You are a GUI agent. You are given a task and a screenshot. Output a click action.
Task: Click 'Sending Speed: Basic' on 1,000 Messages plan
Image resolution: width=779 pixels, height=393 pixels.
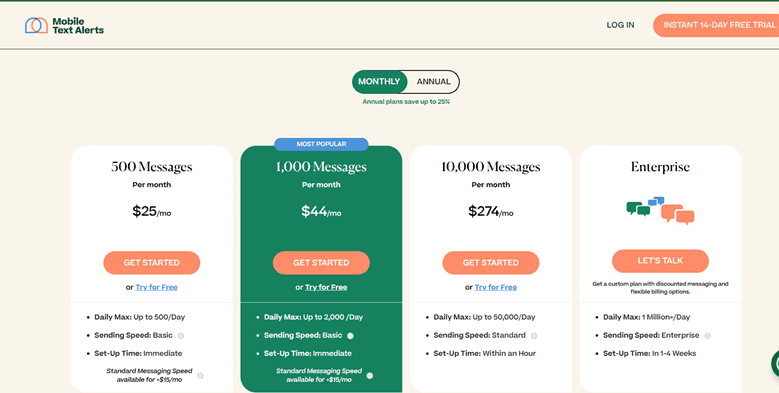point(303,335)
